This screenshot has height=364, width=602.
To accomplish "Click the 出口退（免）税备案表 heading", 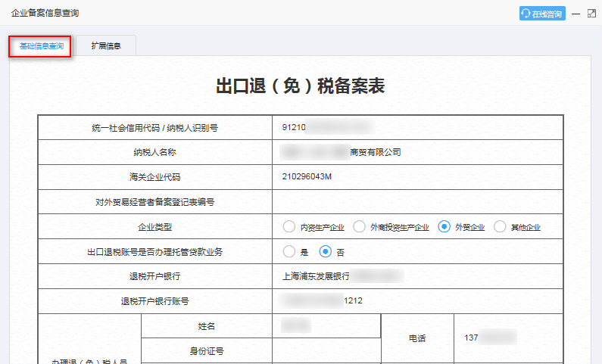I will 300,86.
